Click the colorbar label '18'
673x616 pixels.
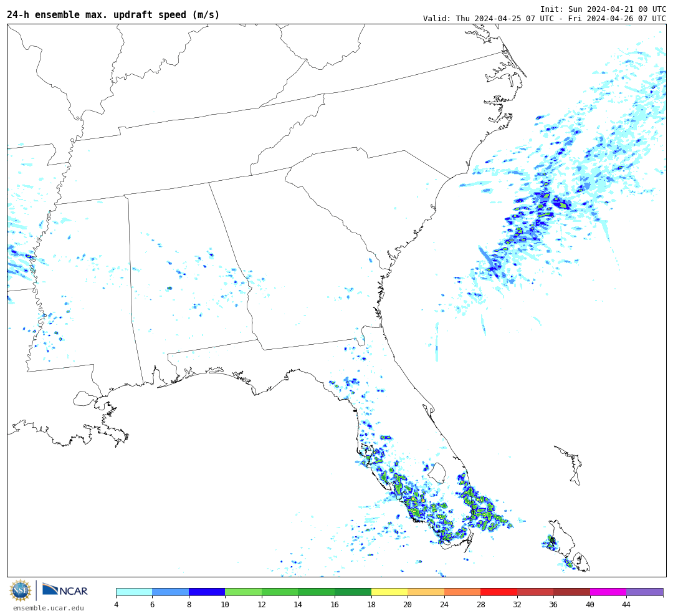coord(371,605)
